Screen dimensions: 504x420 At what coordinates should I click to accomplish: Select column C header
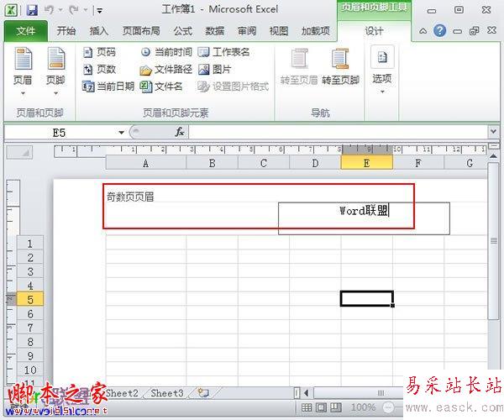coord(264,163)
